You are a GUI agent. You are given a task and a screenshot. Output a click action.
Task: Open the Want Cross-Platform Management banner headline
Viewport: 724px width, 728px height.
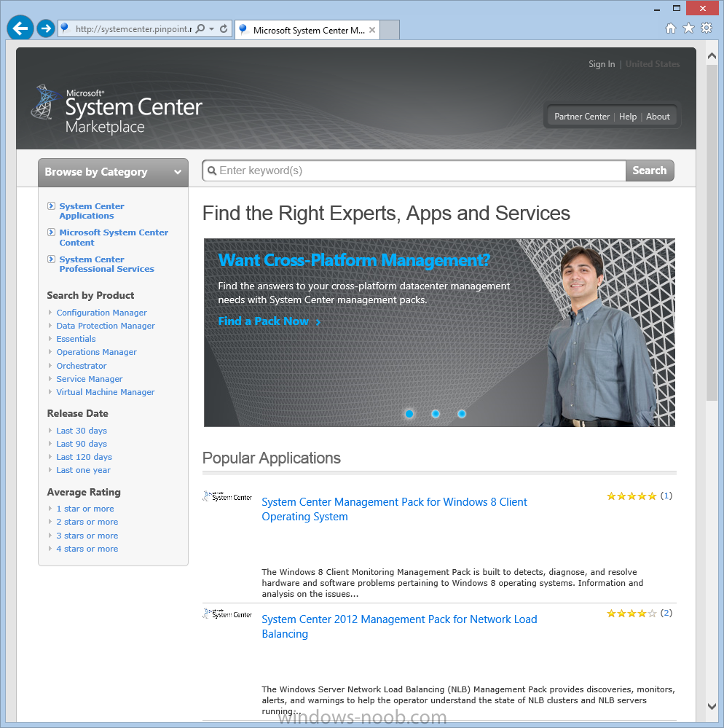tap(354, 260)
